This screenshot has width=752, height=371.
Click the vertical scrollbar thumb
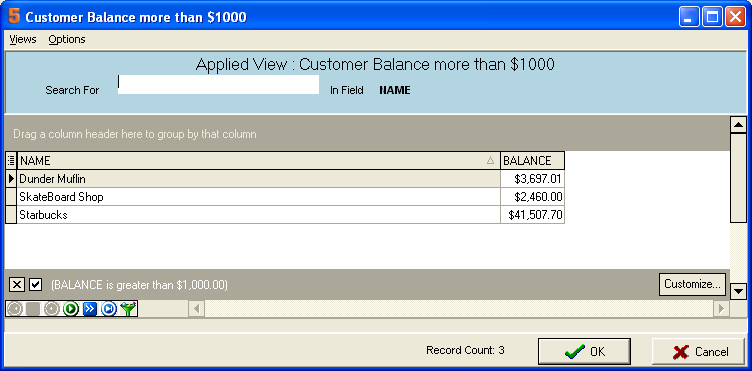[x=738, y=177]
